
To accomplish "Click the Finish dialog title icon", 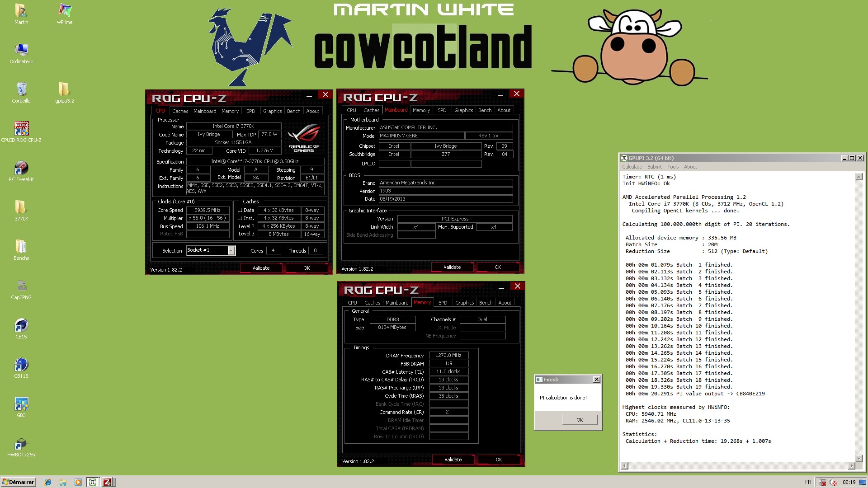I will [x=539, y=380].
